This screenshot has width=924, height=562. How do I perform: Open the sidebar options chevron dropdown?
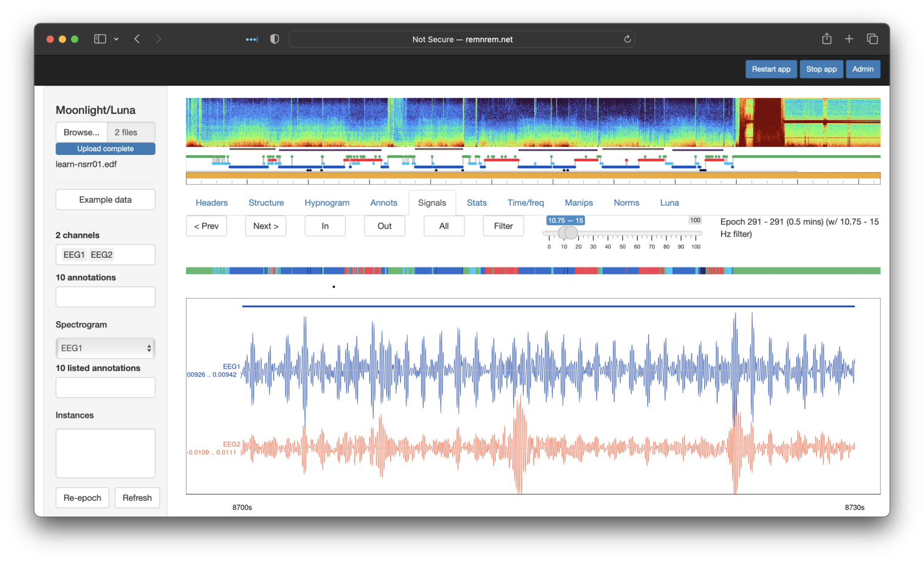click(x=116, y=39)
